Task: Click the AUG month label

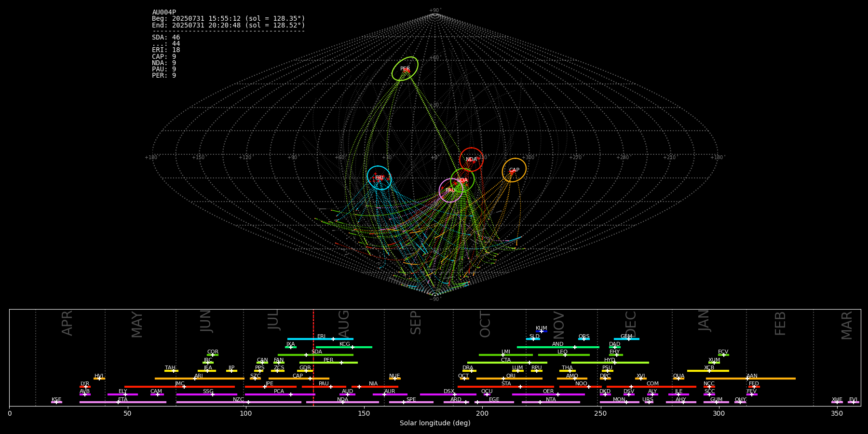Action: tap(344, 324)
